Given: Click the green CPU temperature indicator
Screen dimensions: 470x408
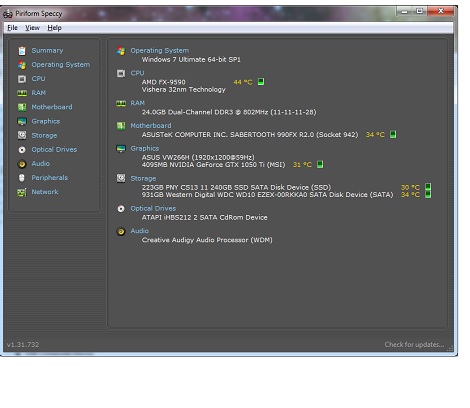Looking at the screenshot, I should [x=261, y=82].
